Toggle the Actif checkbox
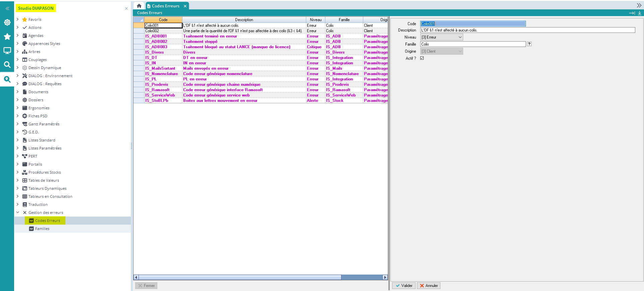 click(422, 58)
